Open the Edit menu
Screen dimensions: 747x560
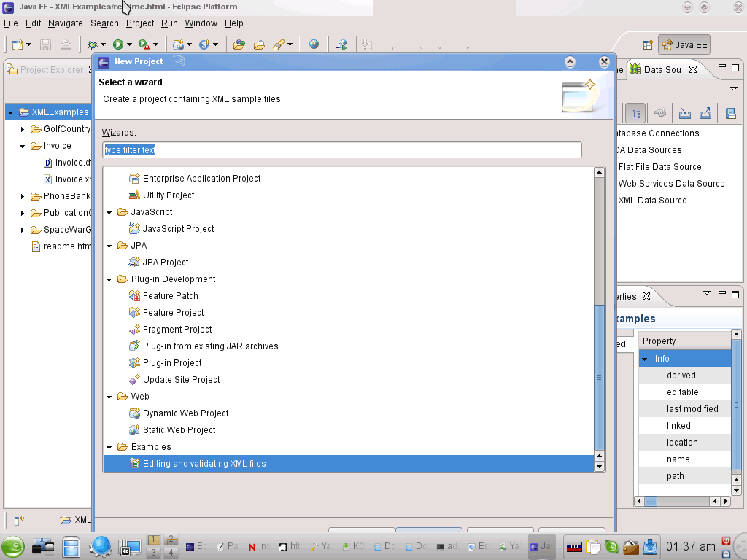[33, 23]
